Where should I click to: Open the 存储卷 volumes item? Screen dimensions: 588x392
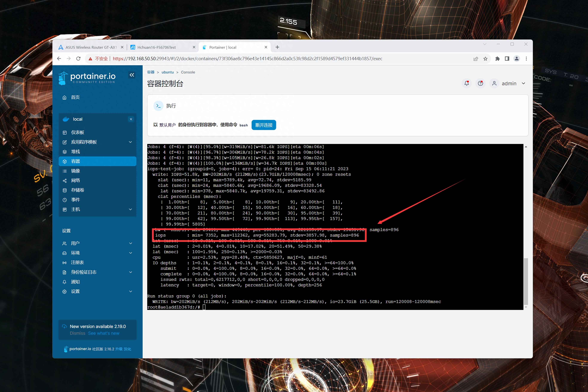click(78, 190)
